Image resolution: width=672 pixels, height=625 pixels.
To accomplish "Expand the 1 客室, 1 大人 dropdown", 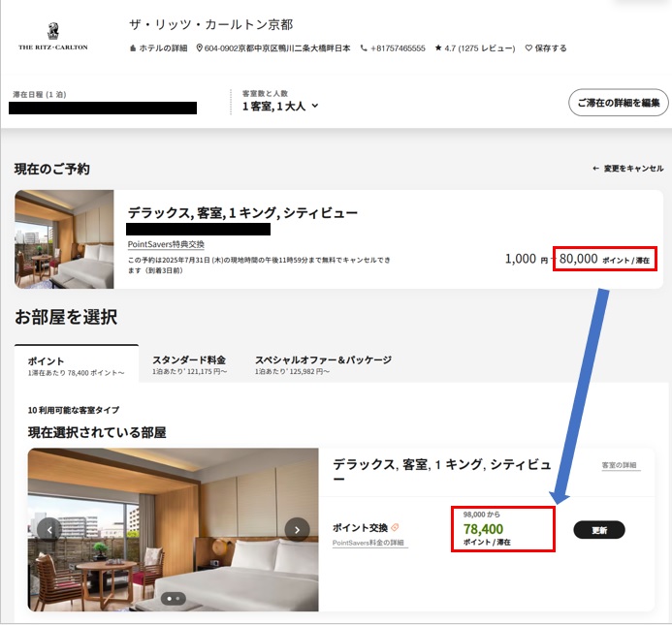I will (280, 106).
